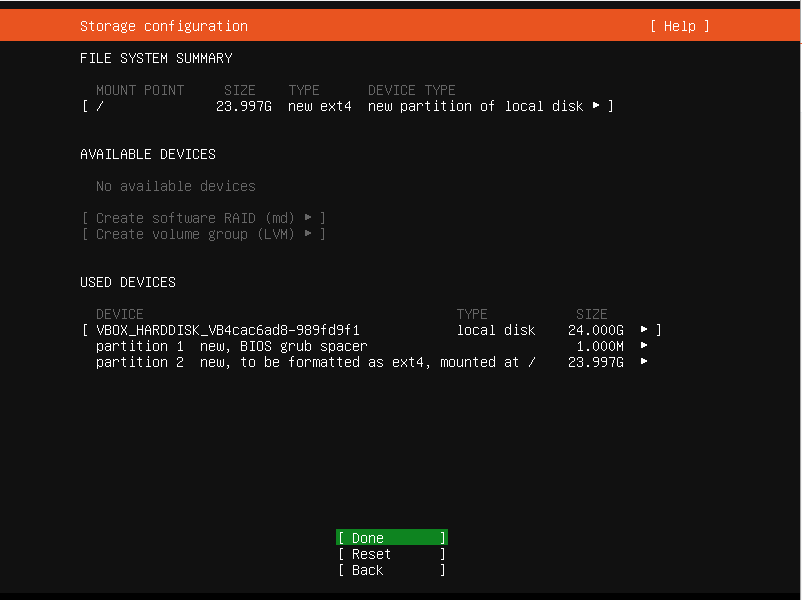Click DEVICE TYPE column header

[411, 91]
